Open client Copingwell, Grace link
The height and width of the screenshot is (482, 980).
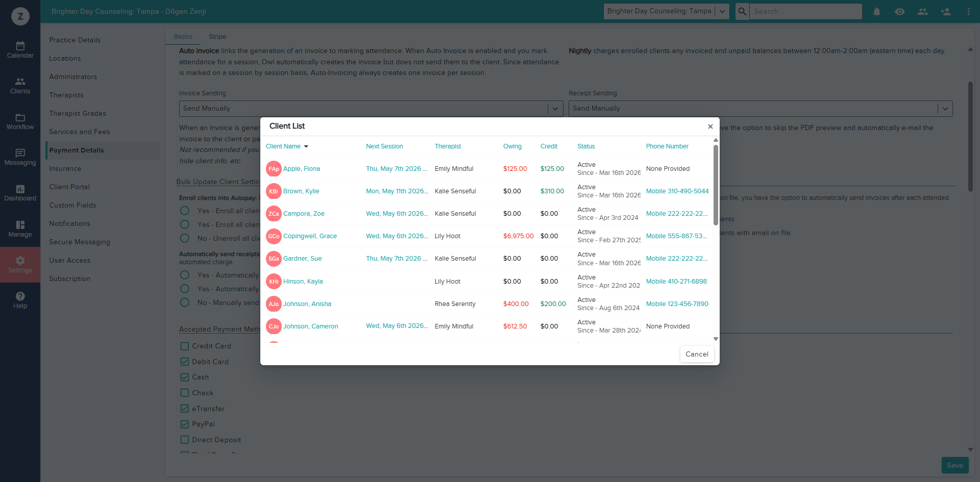pos(310,236)
